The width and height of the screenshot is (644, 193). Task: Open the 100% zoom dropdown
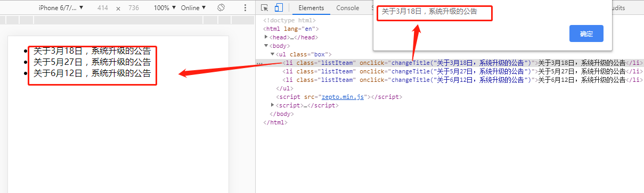[165, 8]
